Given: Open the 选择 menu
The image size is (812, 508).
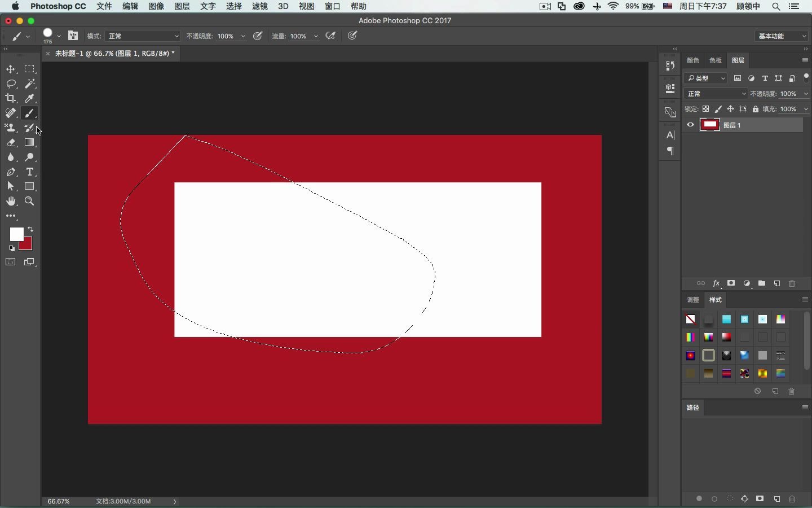Looking at the screenshot, I should coord(233,6).
